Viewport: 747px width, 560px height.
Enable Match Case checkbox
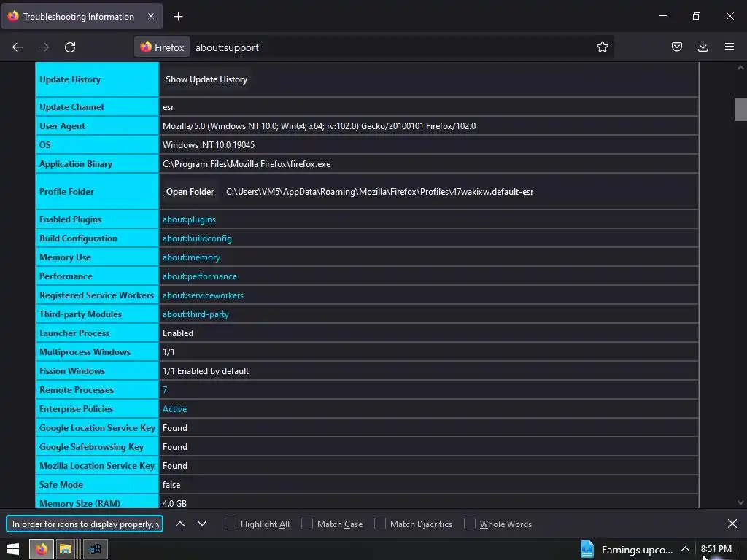pyautogui.click(x=307, y=524)
